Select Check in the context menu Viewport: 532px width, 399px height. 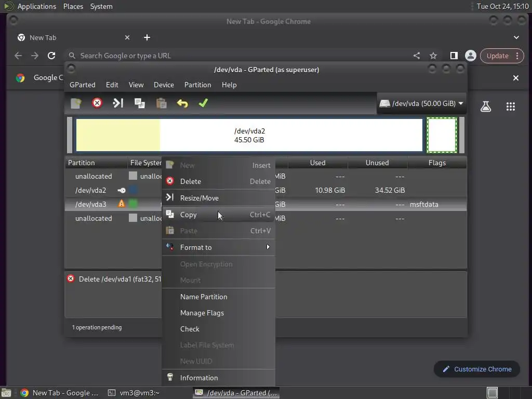point(219,329)
